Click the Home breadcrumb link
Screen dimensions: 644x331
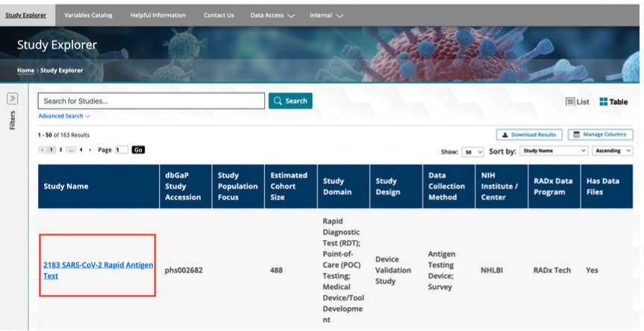(x=25, y=70)
